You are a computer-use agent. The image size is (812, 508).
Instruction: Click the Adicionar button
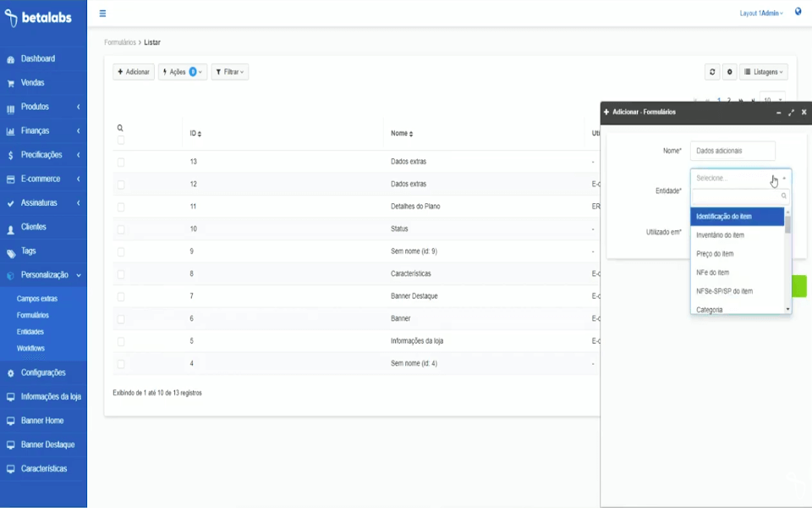pyautogui.click(x=134, y=72)
